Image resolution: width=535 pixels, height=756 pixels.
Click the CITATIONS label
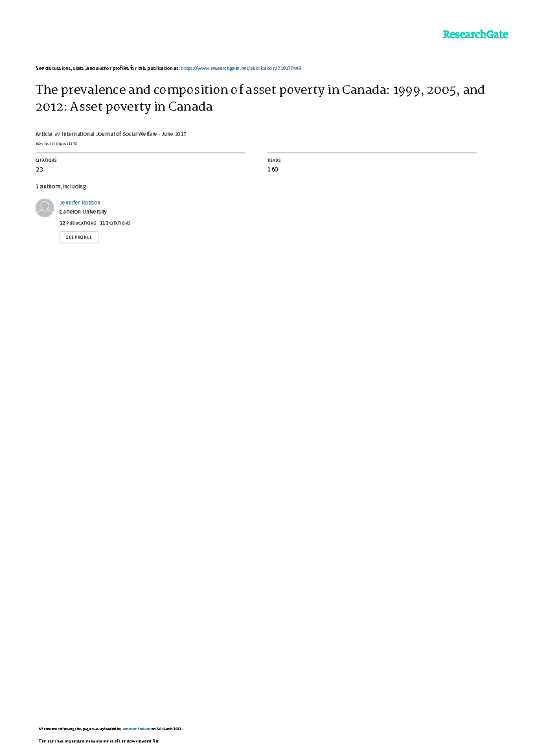[x=46, y=160]
